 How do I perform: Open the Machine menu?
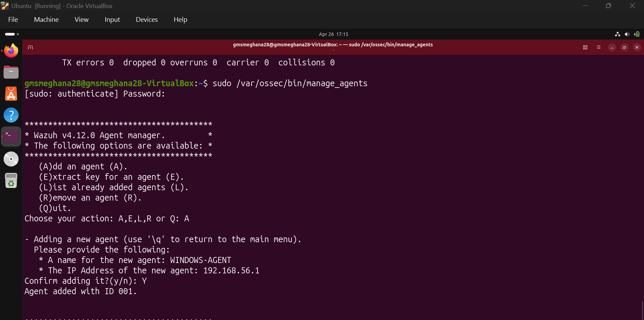click(46, 19)
